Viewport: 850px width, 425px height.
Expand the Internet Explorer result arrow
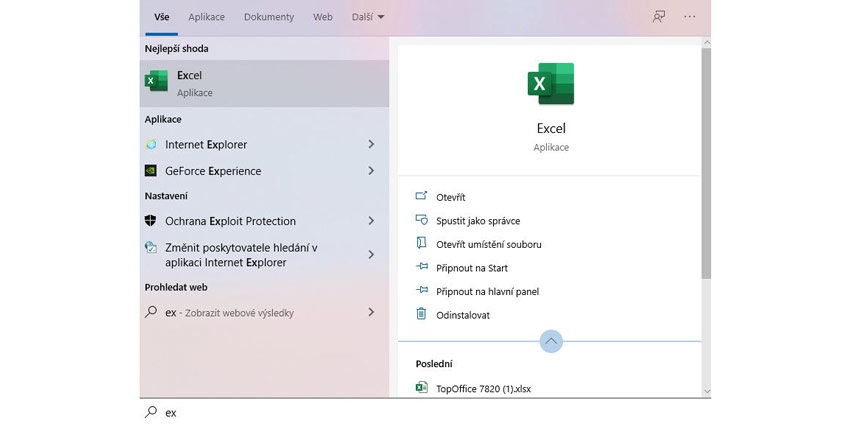click(371, 144)
